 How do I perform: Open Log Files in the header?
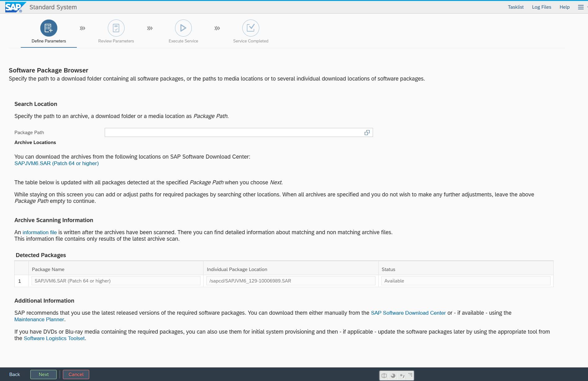coord(542,7)
